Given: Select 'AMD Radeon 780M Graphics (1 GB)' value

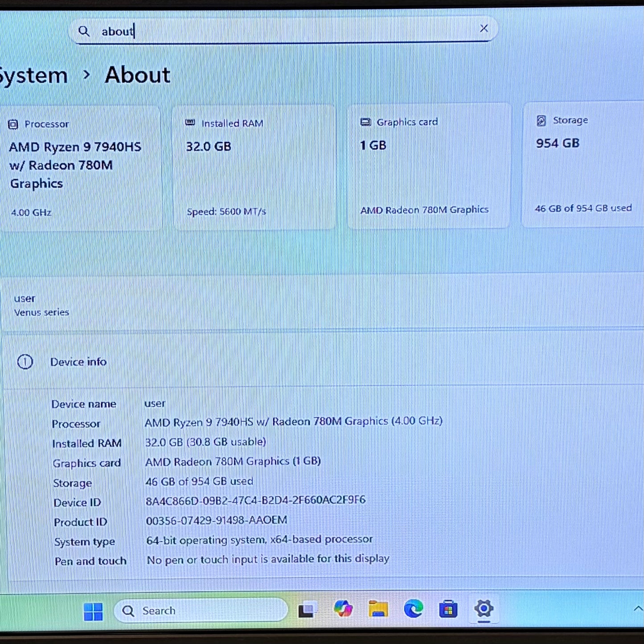Looking at the screenshot, I should point(233,461).
